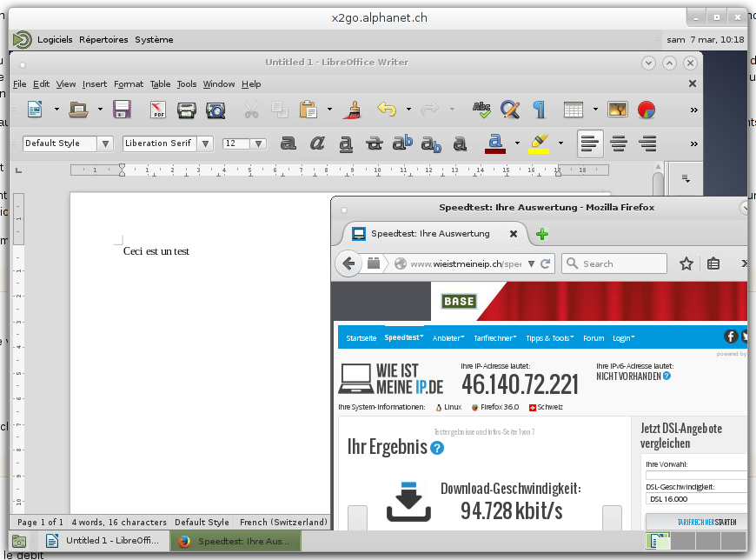Image resolution: width=756 pixels, height=560 pixels.
Task: Bookmark this page with the star
Action: 686,263
